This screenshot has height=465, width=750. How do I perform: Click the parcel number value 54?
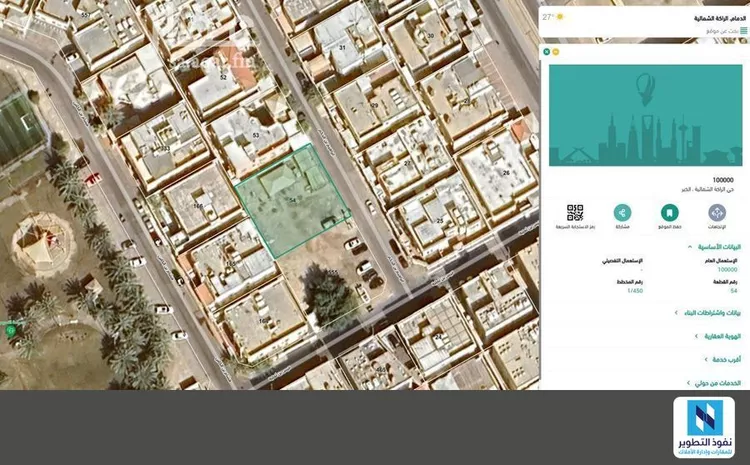click(x=733, y=291)
